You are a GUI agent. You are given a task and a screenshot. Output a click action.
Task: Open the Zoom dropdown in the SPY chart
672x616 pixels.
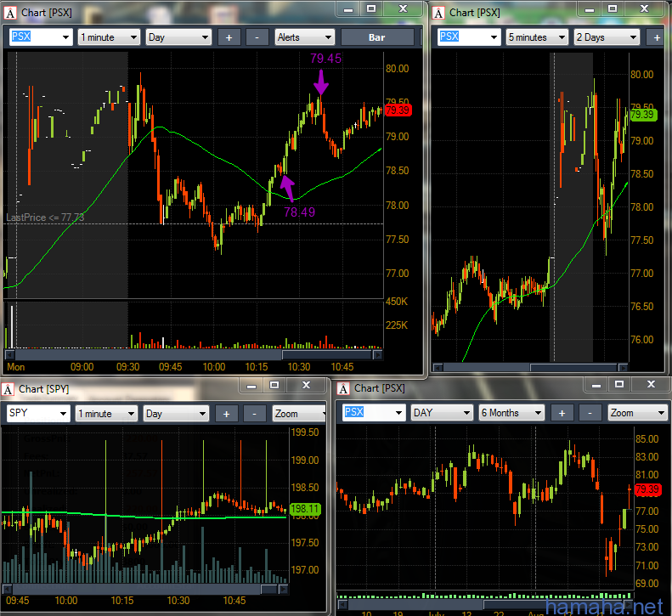298,414
